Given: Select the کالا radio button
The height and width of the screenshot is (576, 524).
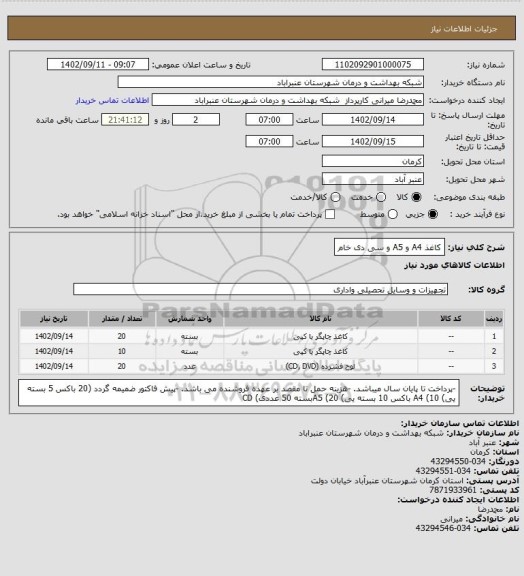Looking at the screenshot, I should tap(416, 197).
